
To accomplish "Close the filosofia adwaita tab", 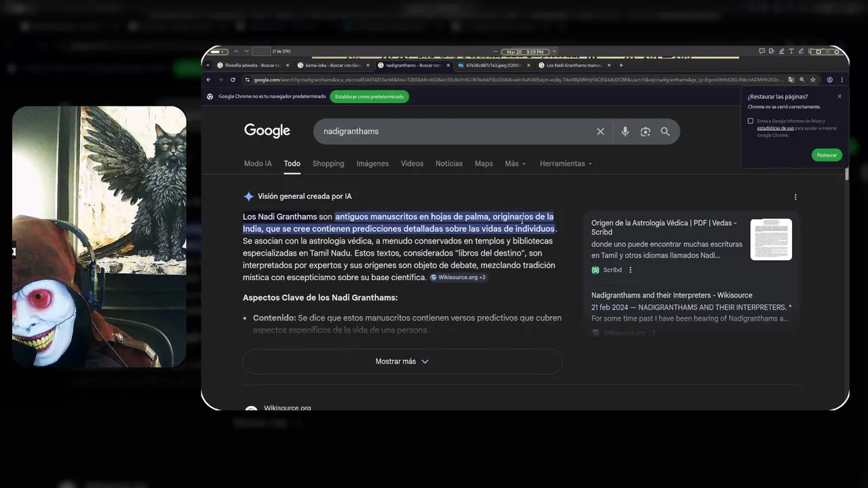I will (288, 65).
